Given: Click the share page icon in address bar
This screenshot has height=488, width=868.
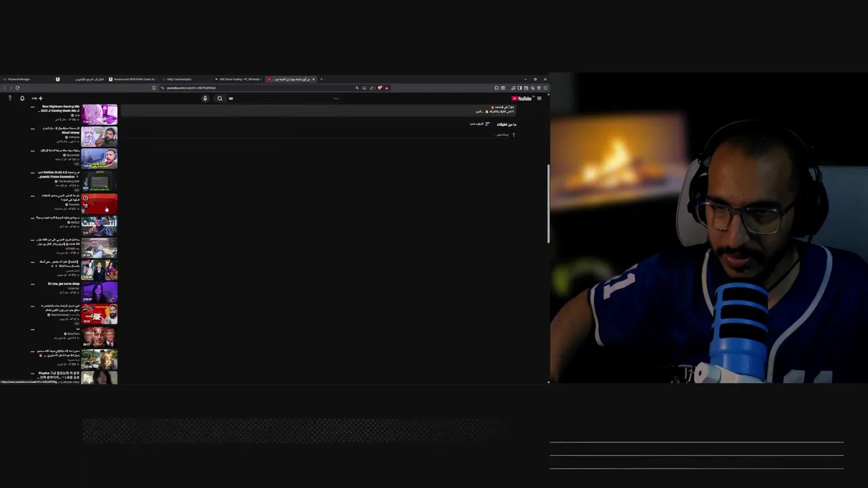Looking at the screenshot, I should [372, 88].
